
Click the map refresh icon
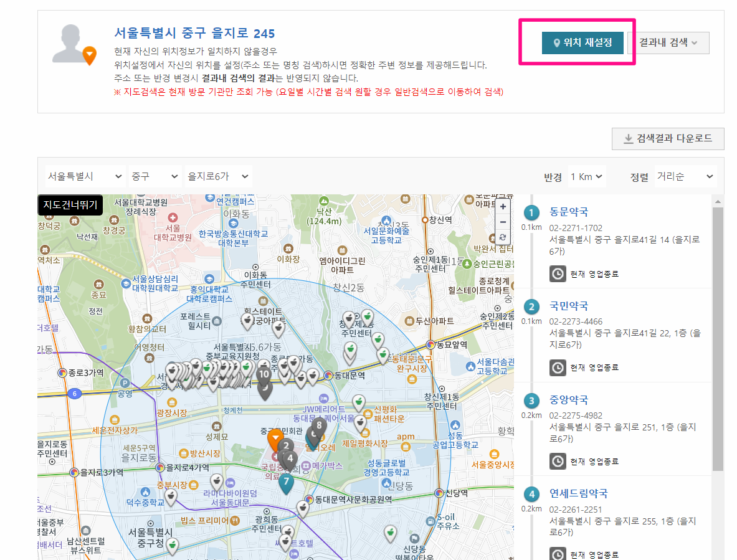click(503, 237)
